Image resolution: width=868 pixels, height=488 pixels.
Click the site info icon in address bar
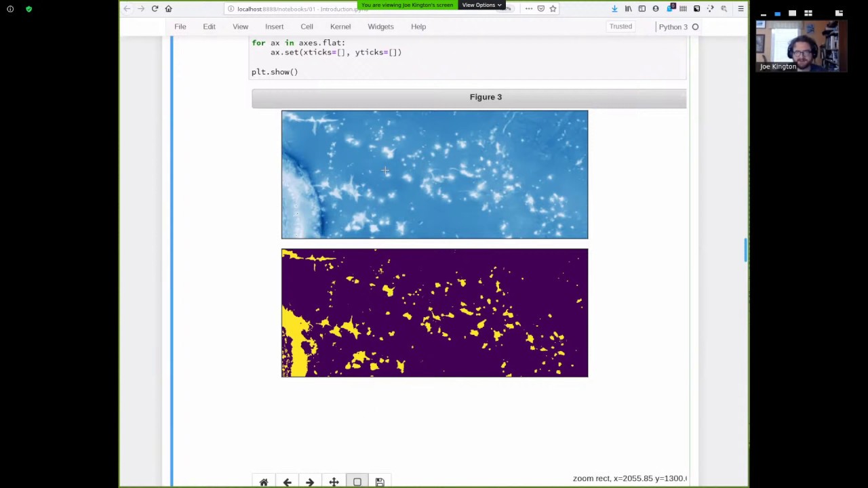tap(231, 9)
